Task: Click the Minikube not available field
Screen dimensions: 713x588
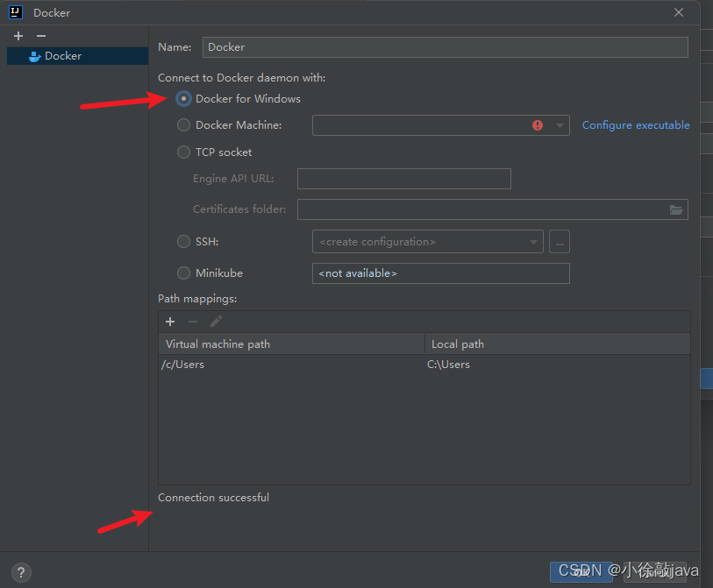Action: click(441, 273)
